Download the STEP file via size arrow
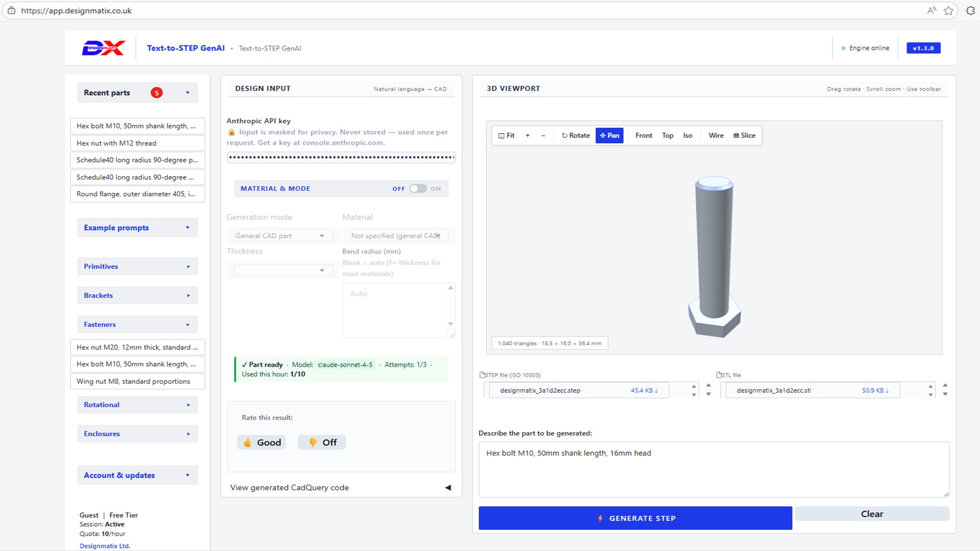 (x=644, y=390)
